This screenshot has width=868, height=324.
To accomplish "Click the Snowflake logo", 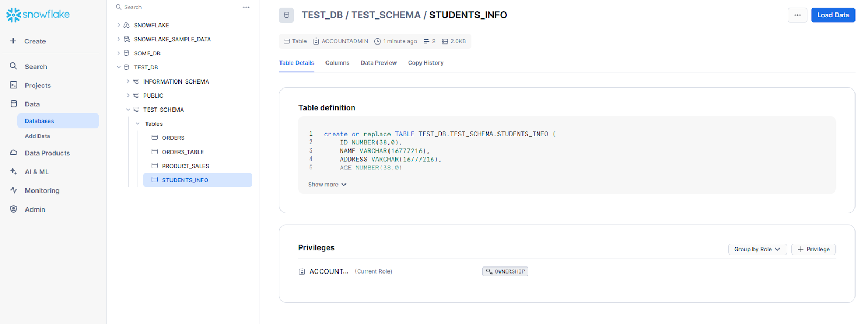I will tap(38, 15).
